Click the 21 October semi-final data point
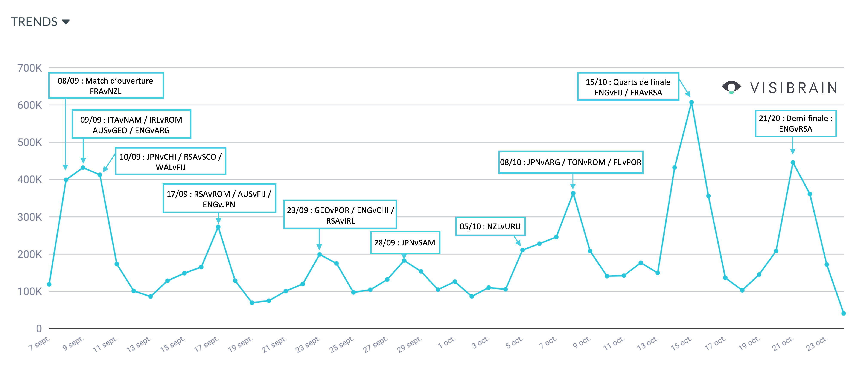Image resolution: width=868 pixels, height=372 pixels. (793, 162)
